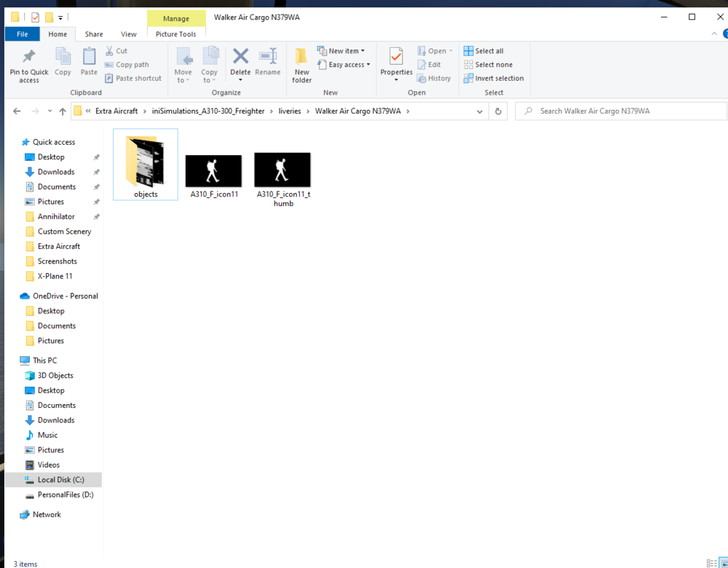The image size is (728, 568).
Task: Create a folder with the New folder icon
Action: [301, 63]
